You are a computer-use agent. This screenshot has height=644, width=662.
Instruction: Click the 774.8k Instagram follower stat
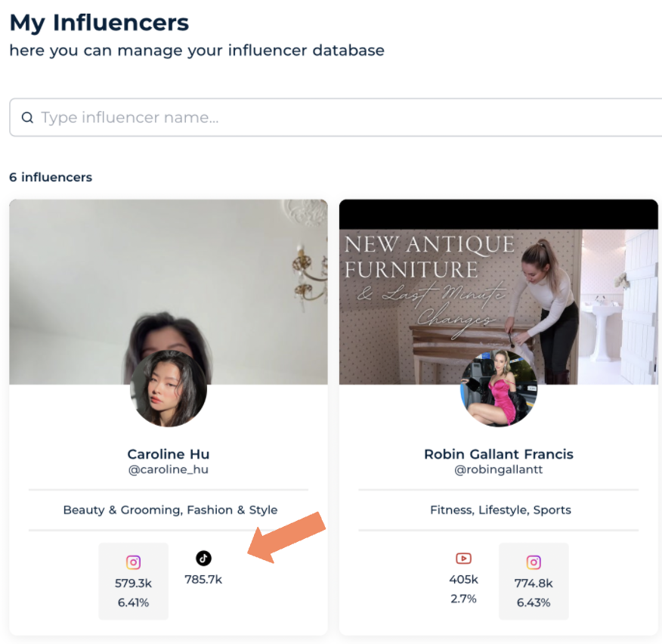tap(534, 584)
